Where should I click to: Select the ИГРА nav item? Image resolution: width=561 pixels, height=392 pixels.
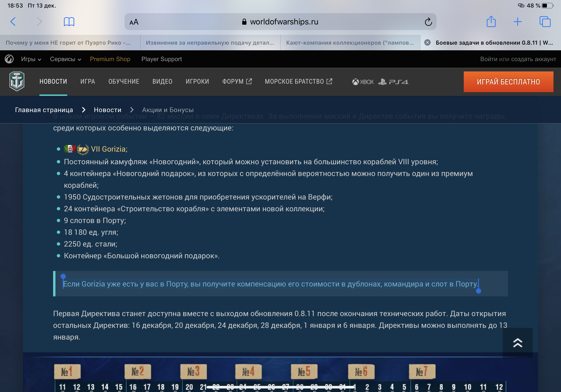click(x=88, y=81)
